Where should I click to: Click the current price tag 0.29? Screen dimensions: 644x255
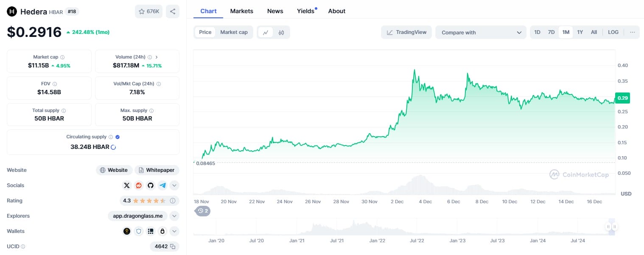[x=622, y=98]
